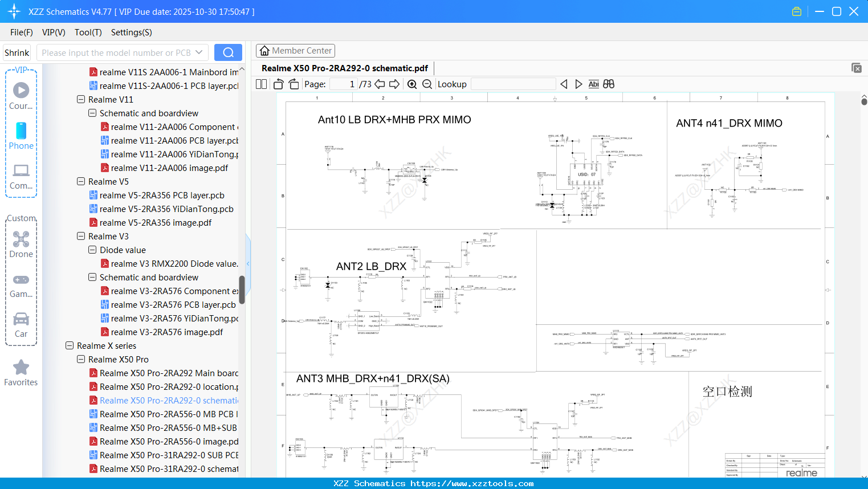Image resolution: width=868 pixels, height=489 pixels.
Task: Zoom out of the schematic
Action: pos(427,84)
